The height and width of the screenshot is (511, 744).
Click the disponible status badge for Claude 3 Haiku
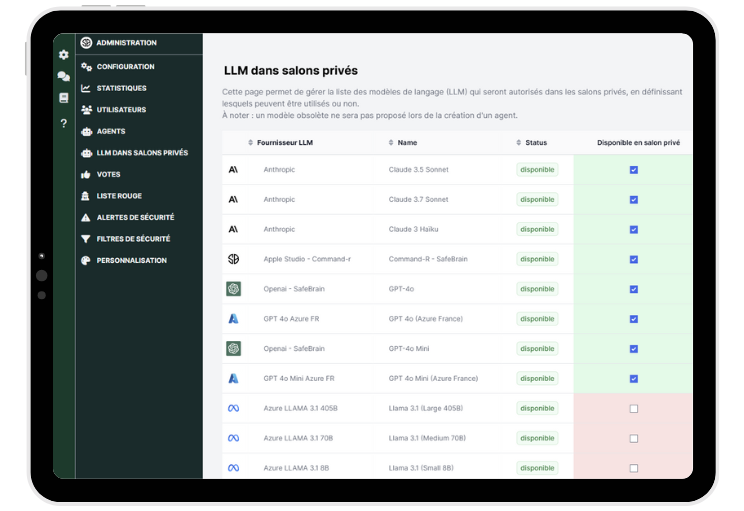(537, 229)
